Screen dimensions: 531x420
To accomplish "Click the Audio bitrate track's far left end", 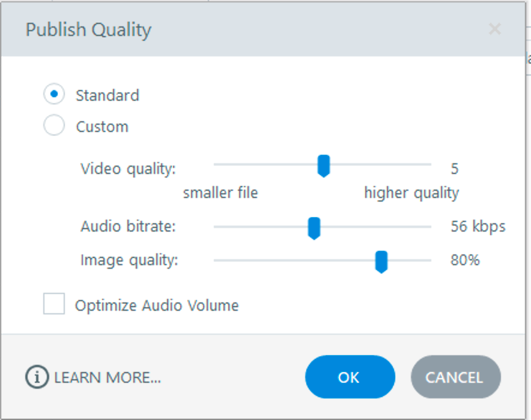I will pyautogui.click(x=216, y=227).
